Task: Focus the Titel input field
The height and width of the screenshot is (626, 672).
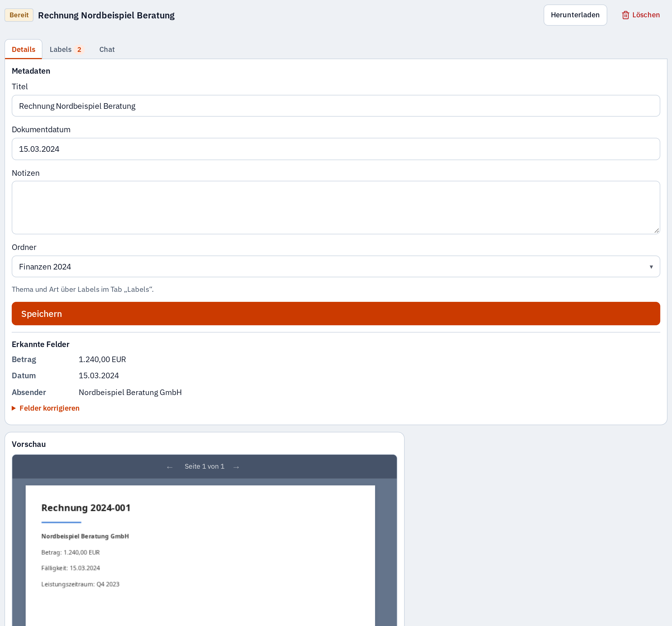Action: [x=336, y=106]
